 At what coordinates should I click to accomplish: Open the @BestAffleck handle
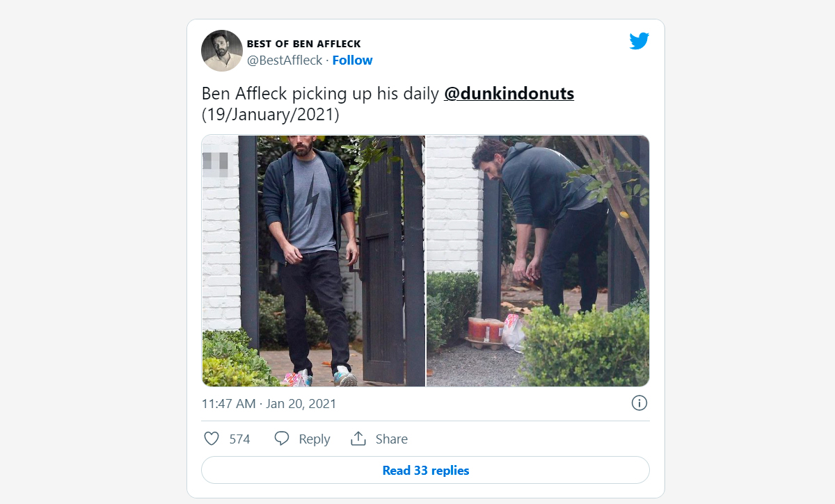coord(285,60)
